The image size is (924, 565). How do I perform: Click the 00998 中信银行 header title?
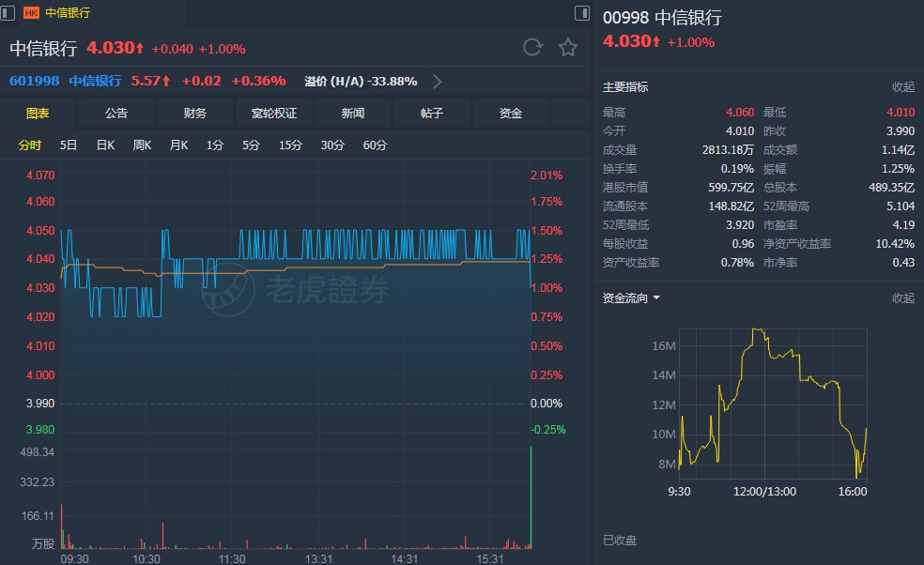pyautogui.click(x=662, y=17)
